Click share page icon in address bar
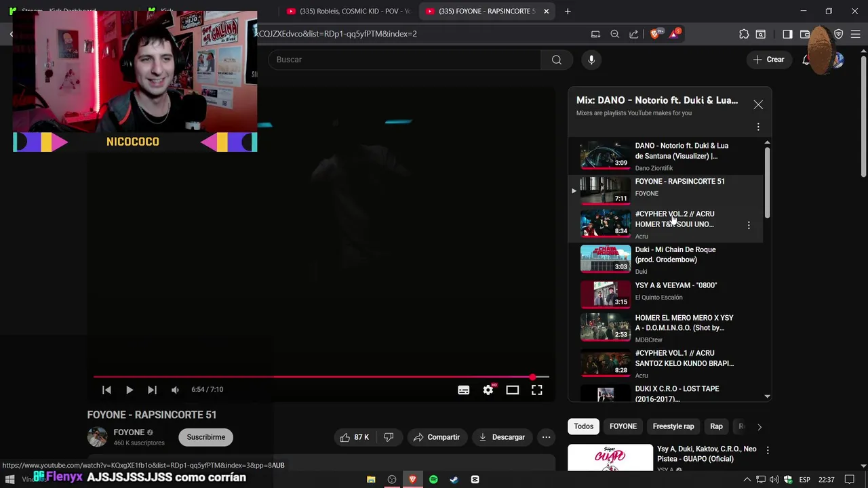 (633, 34)
